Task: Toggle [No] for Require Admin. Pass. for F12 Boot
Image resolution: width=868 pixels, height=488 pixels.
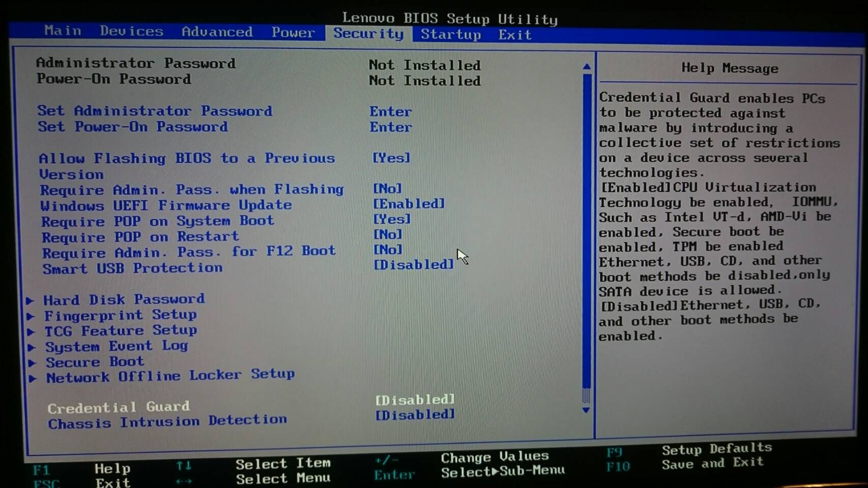Action: coord(388,250)
